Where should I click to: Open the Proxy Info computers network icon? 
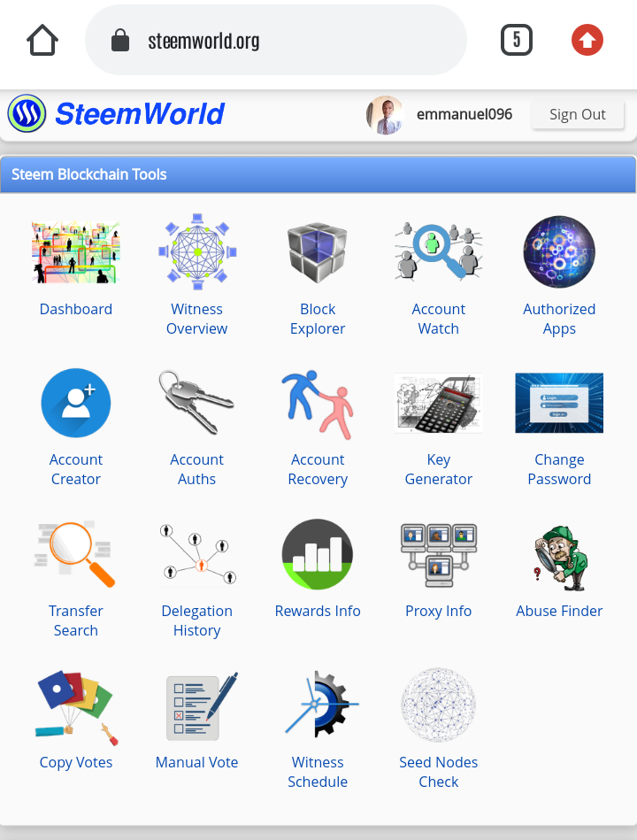(439, 554)
